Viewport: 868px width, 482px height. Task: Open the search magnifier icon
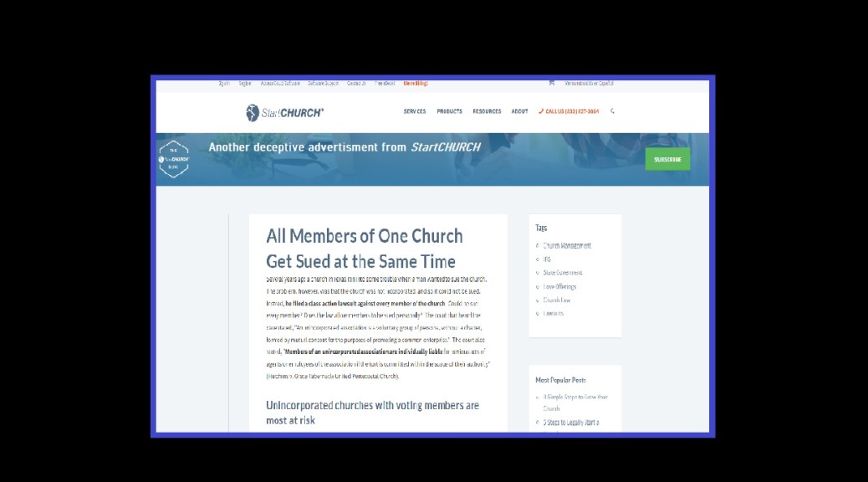click(612, 111)
